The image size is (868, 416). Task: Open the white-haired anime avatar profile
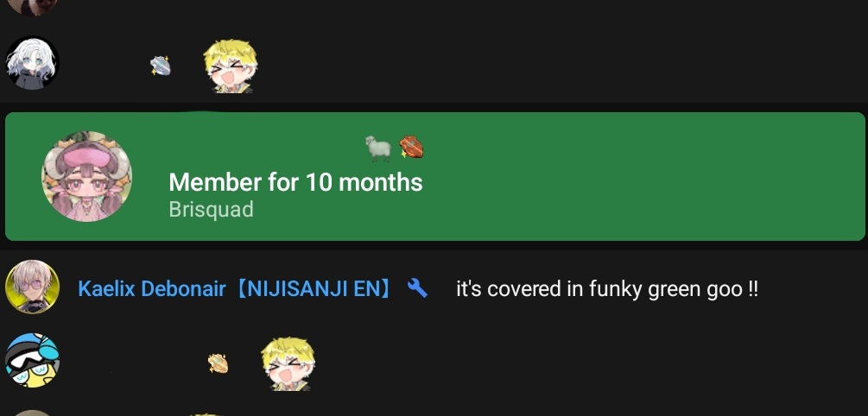pos(32,62)
